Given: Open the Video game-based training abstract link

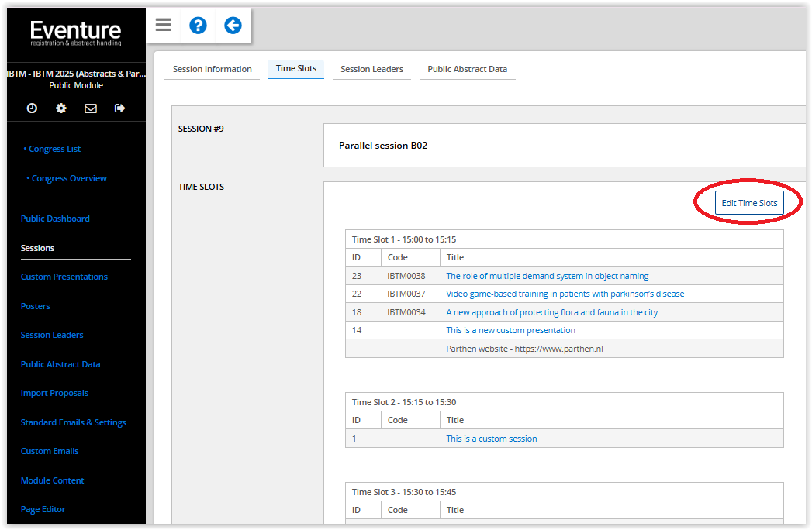Looking at the screenshot, I should 565,294.
